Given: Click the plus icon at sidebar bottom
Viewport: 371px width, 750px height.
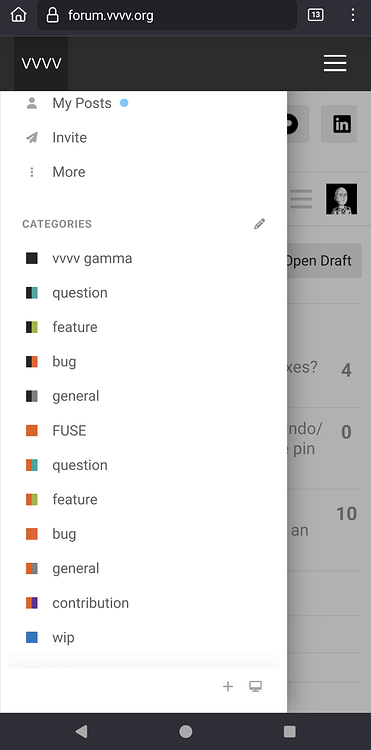Looking at the screenshot, I should point(228,687).
